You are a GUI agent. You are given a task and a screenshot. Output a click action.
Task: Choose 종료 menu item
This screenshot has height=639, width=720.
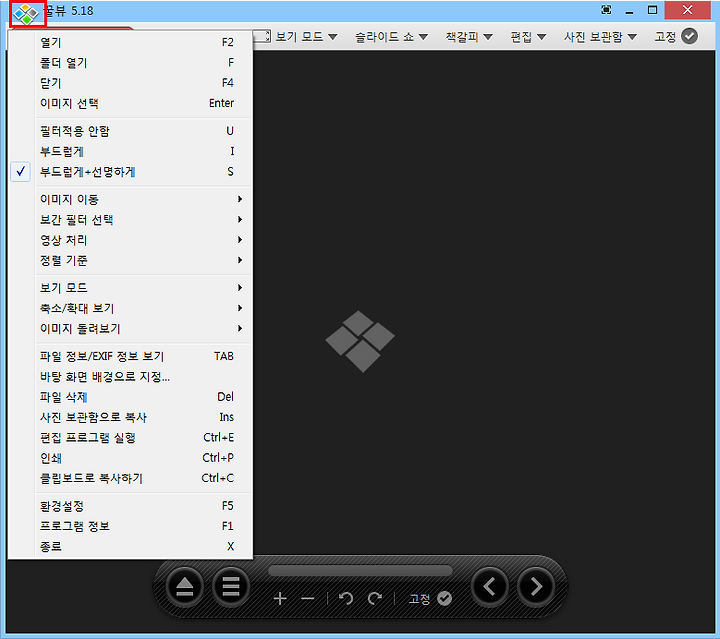click(x=130, y=547)
